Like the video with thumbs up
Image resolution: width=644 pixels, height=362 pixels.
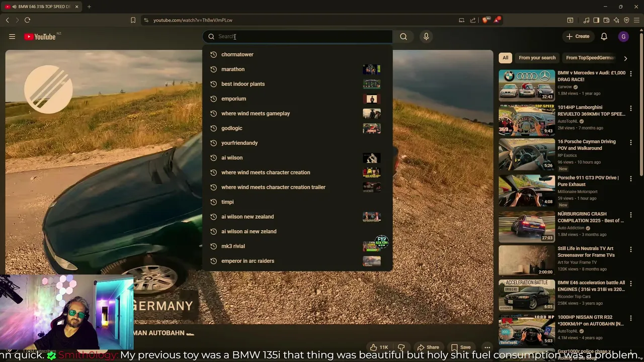click(379, 347)
